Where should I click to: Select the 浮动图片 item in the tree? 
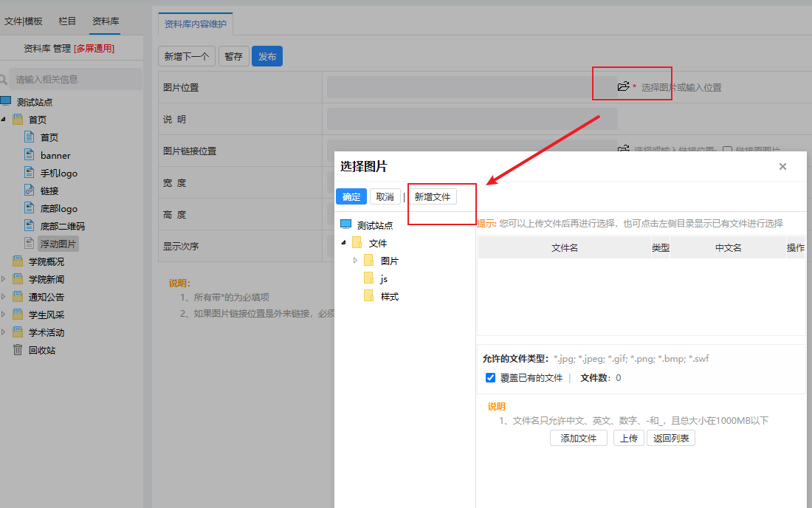58,244
